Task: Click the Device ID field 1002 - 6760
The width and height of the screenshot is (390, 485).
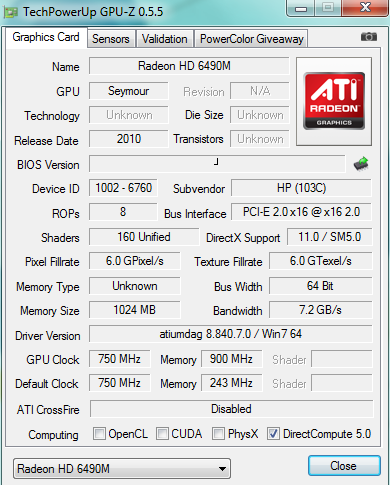Action: [123, 188]
